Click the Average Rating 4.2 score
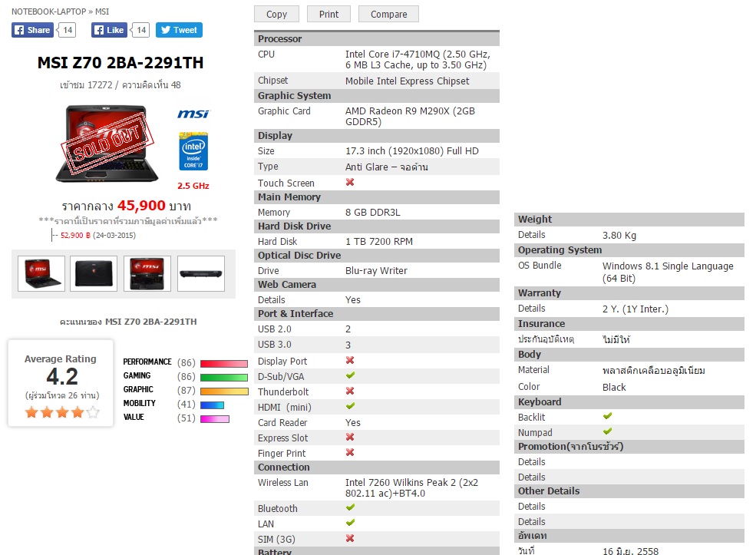756x555 pixels. (x=61, y=377)
